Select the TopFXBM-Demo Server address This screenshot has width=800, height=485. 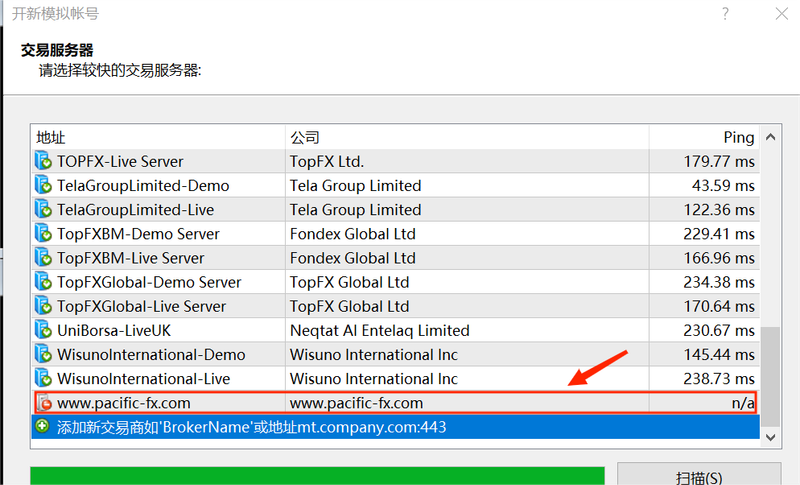point(138,234)
